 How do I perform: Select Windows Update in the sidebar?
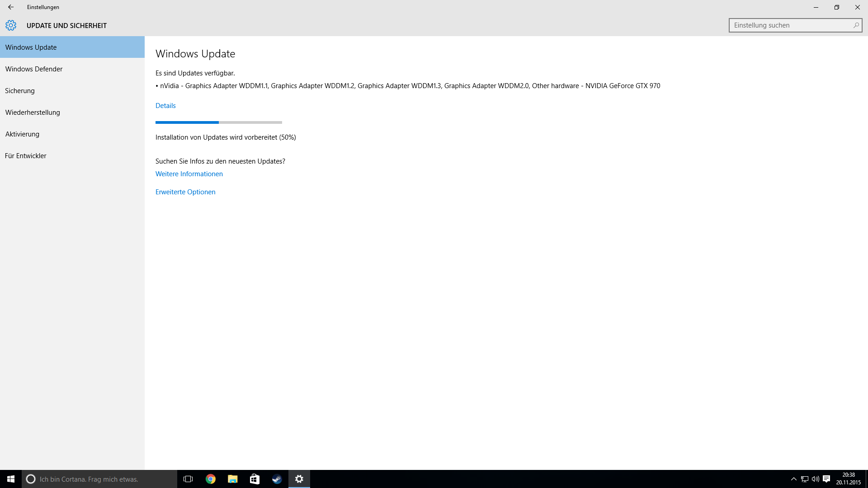[x=72, y=47]
